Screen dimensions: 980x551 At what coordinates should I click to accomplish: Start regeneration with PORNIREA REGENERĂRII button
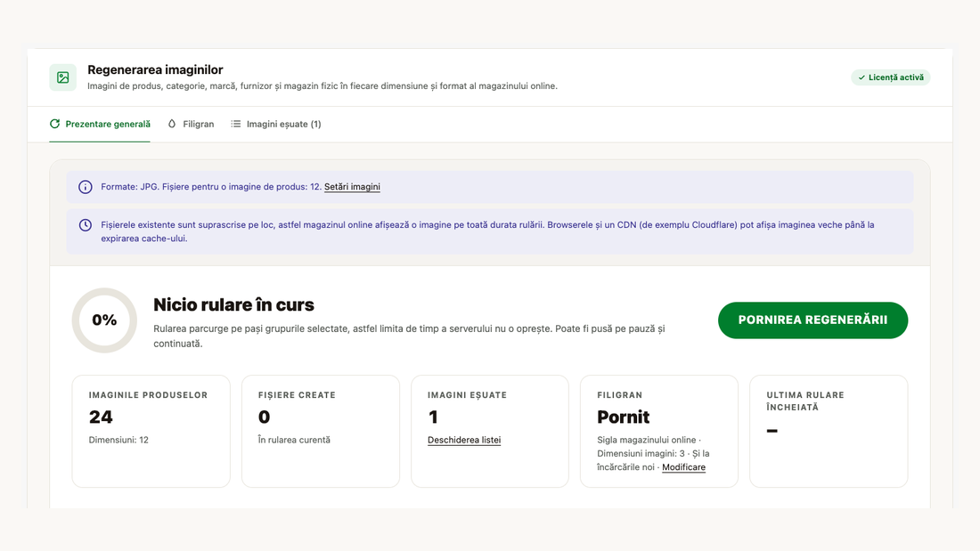tap(813, 320)
